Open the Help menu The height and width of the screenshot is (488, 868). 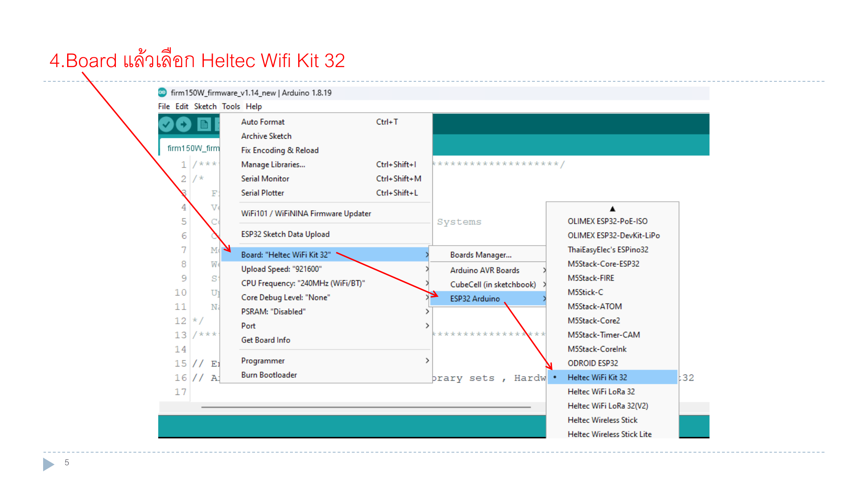click(253, 107)
